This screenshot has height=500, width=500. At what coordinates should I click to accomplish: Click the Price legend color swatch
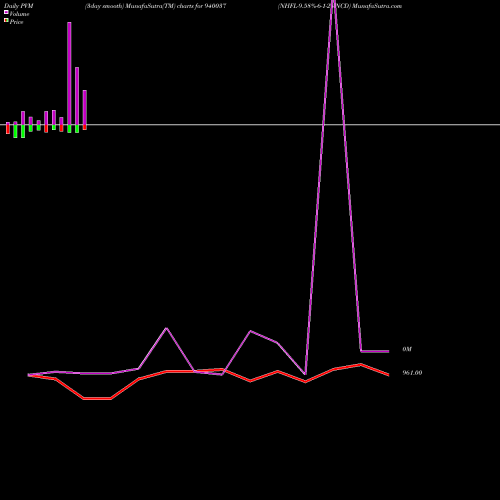6,20
